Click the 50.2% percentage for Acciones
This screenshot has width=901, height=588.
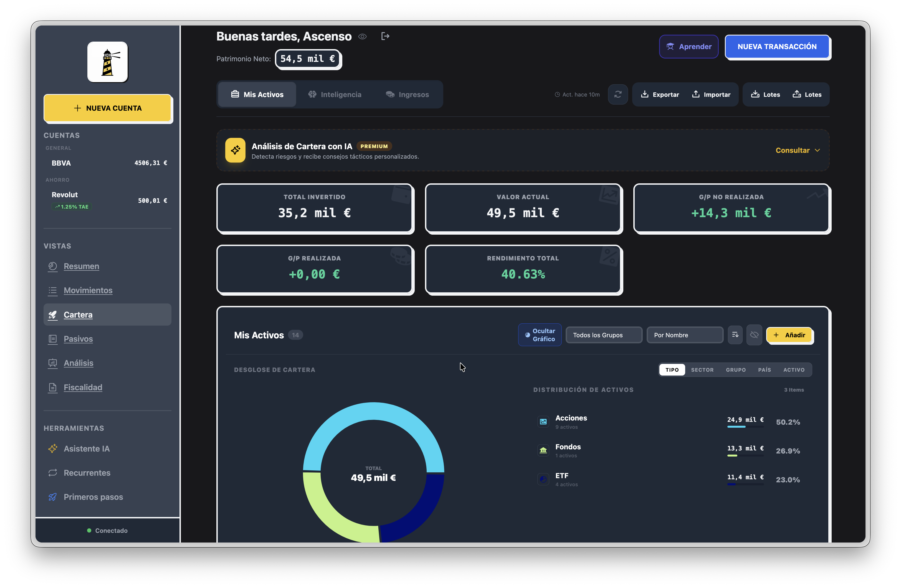pos(788,422)
